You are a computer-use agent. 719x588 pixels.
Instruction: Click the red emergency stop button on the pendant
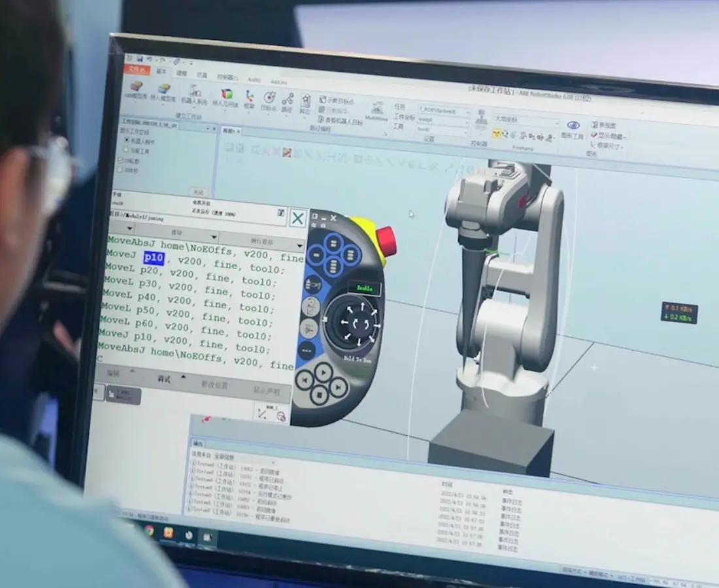386,240
